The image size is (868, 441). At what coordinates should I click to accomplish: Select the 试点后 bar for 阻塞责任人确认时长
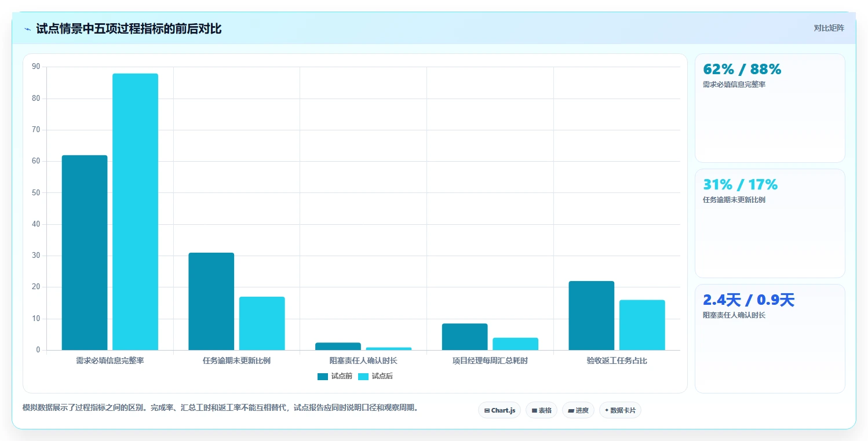click(x=389, y=348)
